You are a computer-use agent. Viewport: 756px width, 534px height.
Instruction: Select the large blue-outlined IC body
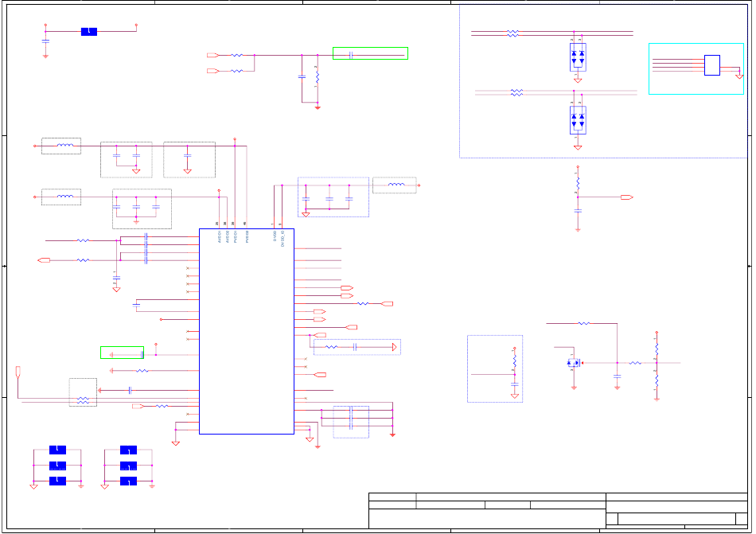(247, 331)
